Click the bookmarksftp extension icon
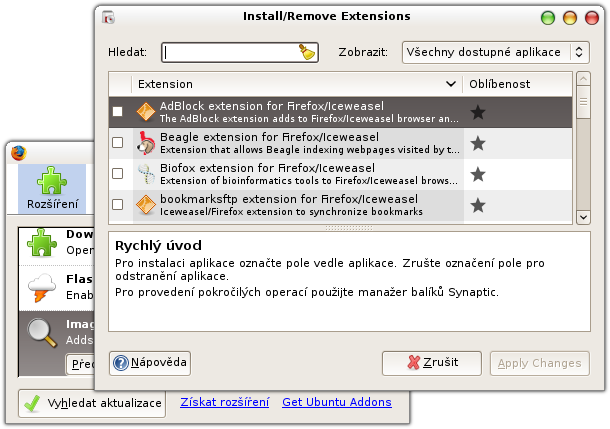610x429 pixels. 145,205
